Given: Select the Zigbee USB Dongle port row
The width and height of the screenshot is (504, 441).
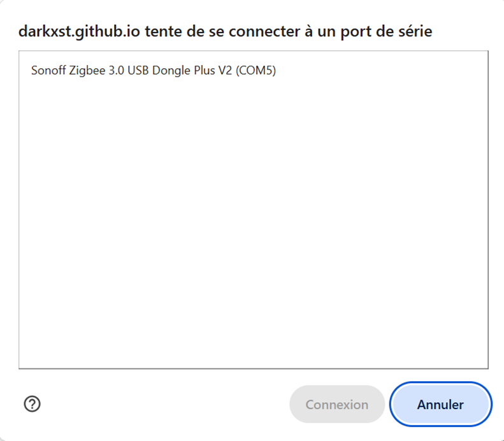Looking at the screenshot, I should [254, 70].
